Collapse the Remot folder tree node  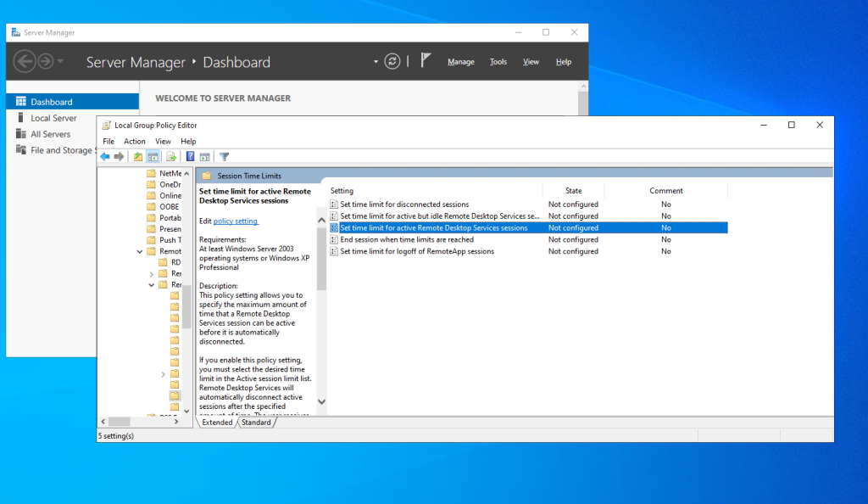pyautogui.click(x=140, y=251)
